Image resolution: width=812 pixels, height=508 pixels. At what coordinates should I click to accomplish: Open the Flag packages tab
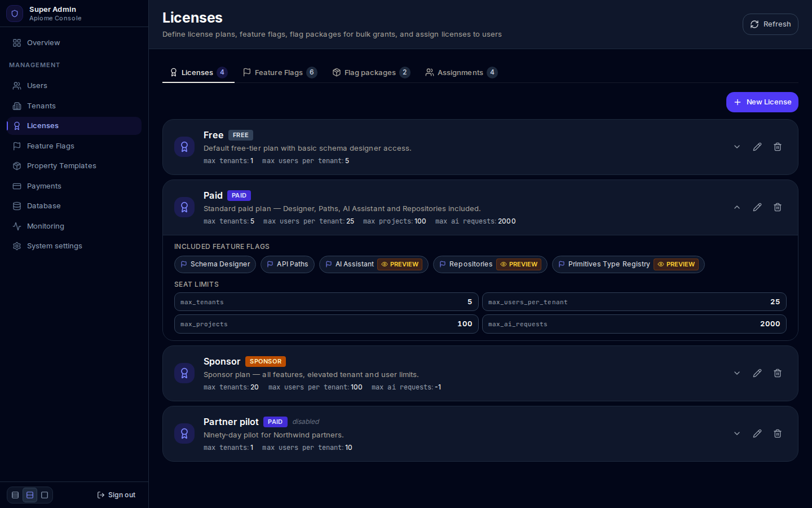point(371,72)
